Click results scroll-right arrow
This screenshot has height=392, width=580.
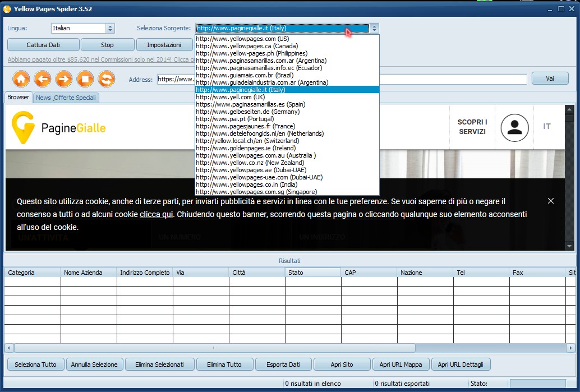click(570, 348)
